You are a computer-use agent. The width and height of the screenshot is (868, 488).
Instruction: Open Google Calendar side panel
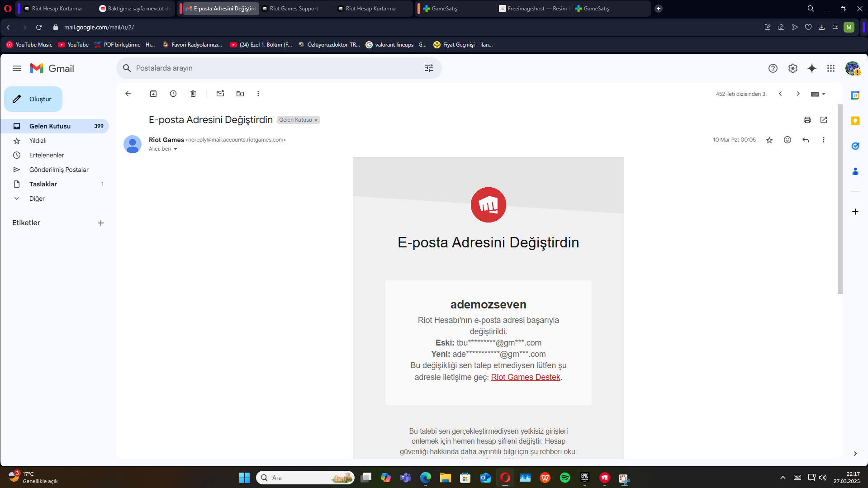(x=855, y=95)
